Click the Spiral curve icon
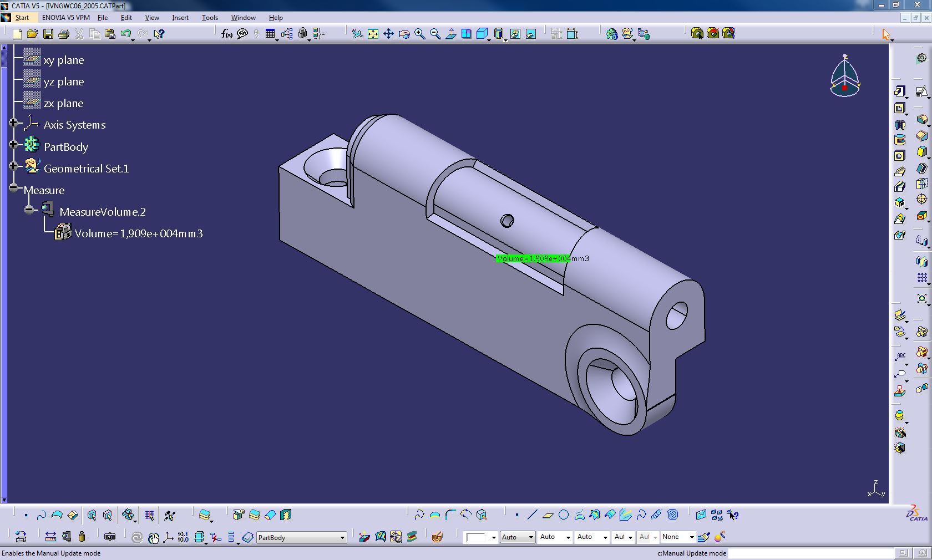The width and height of the screenshot is (932, 560). point(672,515)
